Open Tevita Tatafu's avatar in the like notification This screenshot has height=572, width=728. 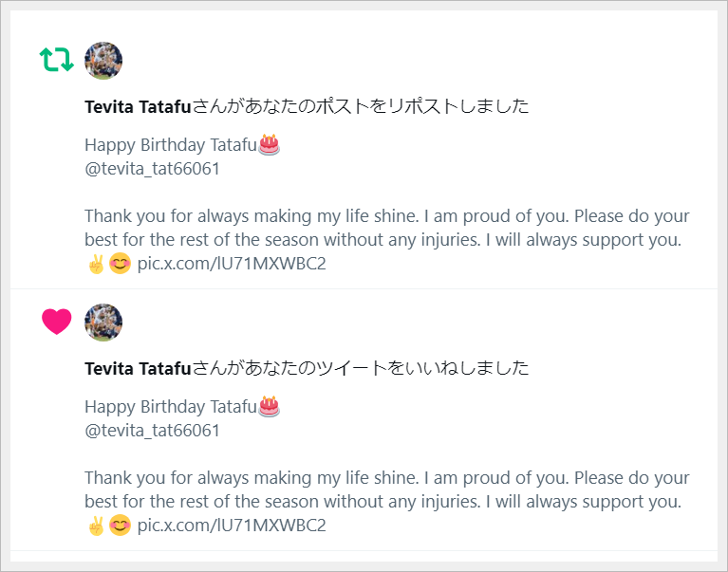(103, 323)
